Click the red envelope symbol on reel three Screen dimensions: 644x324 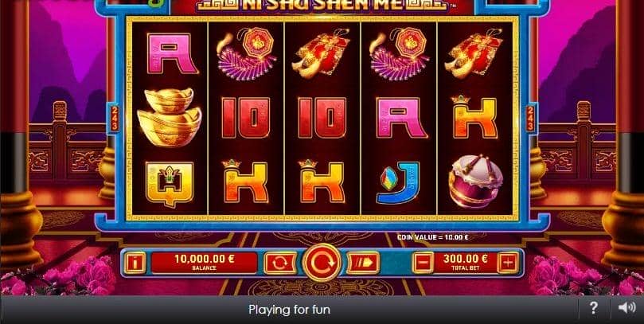(x=321, y=53)
